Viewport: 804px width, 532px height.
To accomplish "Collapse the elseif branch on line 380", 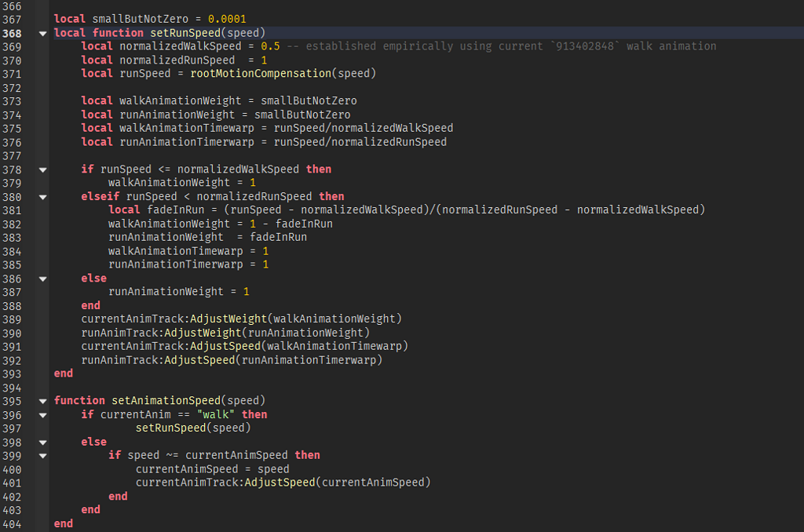I will 42,196.
